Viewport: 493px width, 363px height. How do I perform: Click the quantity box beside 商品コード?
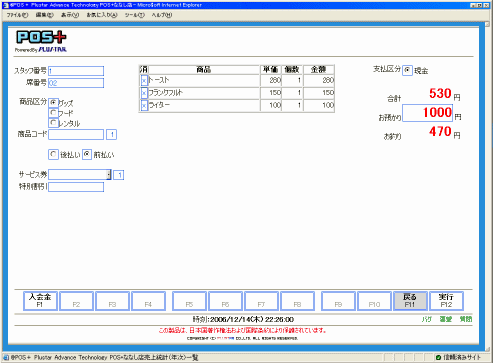tap(112, 134)
